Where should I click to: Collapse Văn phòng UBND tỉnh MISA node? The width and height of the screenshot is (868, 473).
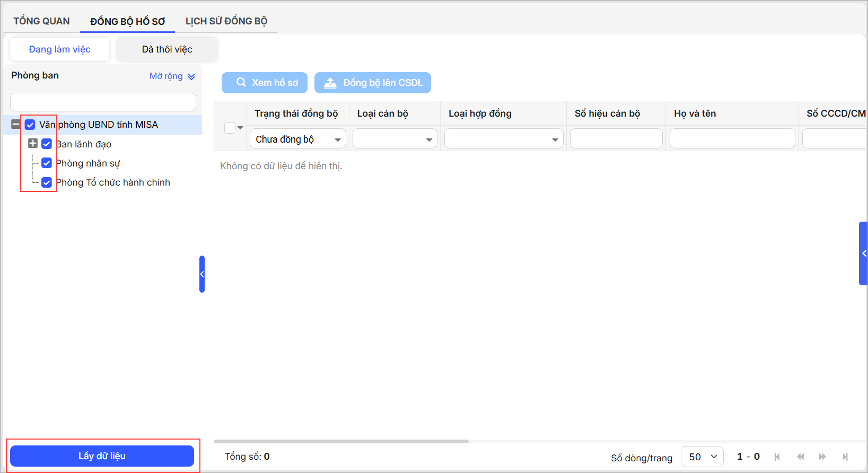[16, 125]
